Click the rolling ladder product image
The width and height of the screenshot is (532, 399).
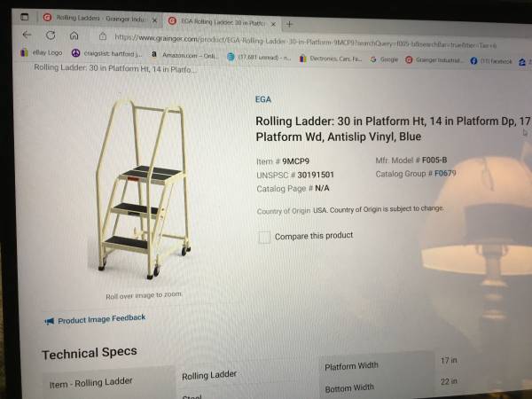tap(143, 190)
